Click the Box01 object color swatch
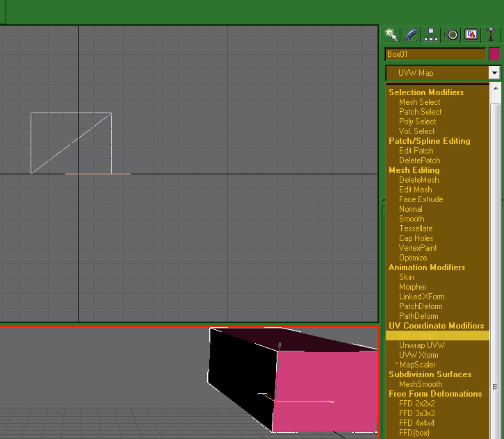The image size is (504, 439). pyautogui.click(x=494, y=54)
